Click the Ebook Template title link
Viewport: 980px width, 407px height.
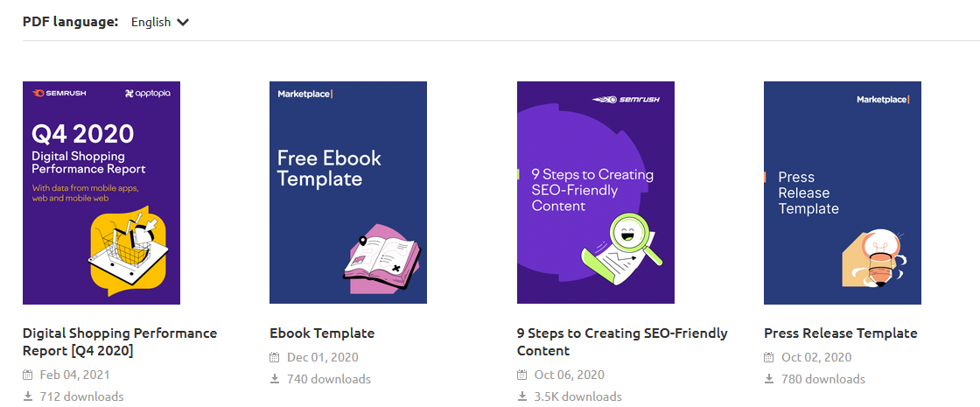[x=322, y=333]
